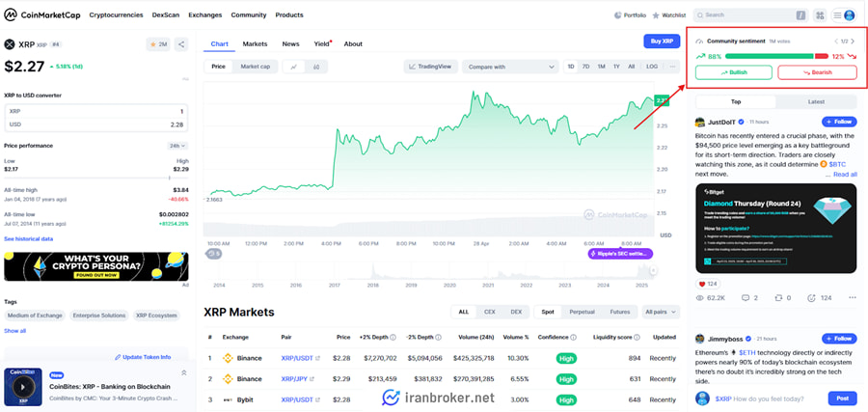Open the Exchanges nav menu
Image resolution: width=868 pixels, height=412 pixels.
[x=204, y=14]
